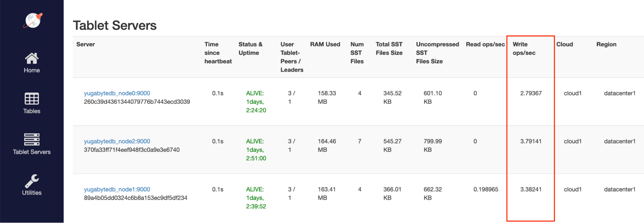Screen dimensions: 644x223
Task: Click the Server column header
Action: 85,45
